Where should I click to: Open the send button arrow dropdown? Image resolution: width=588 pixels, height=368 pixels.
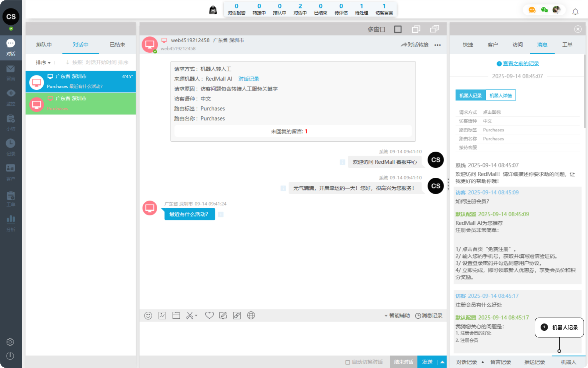442,362
